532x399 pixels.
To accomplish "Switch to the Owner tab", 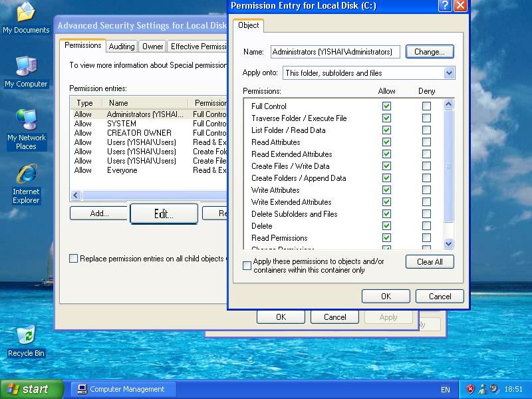I will point(153,47).
